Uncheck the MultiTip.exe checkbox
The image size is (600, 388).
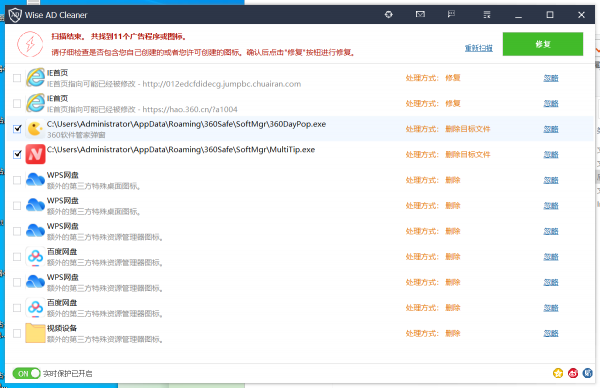point(17,155)
